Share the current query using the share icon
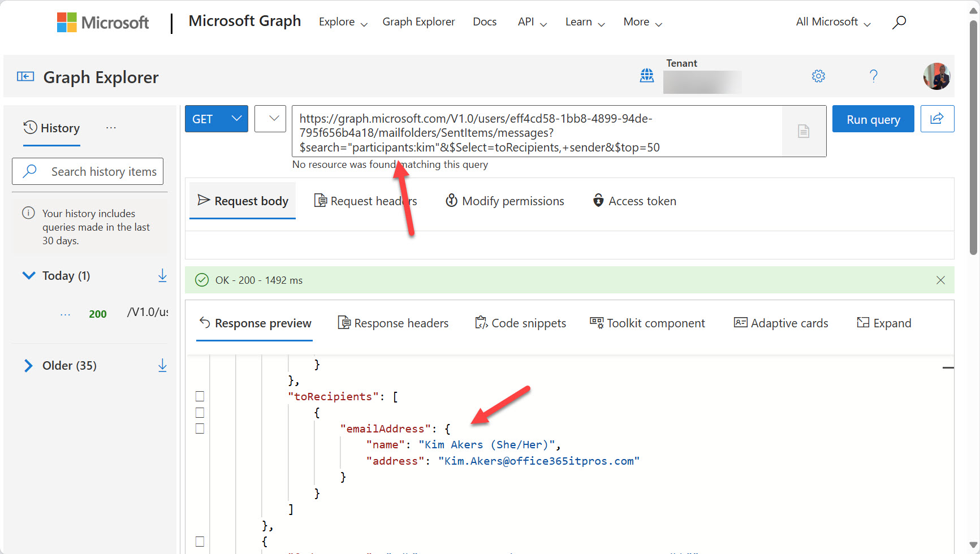 click(x=938, y=119)
